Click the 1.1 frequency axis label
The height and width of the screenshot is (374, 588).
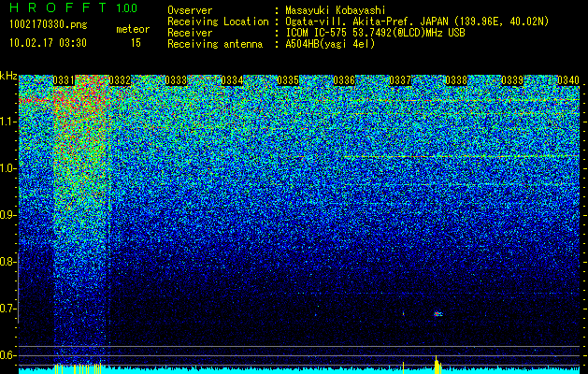7,122
